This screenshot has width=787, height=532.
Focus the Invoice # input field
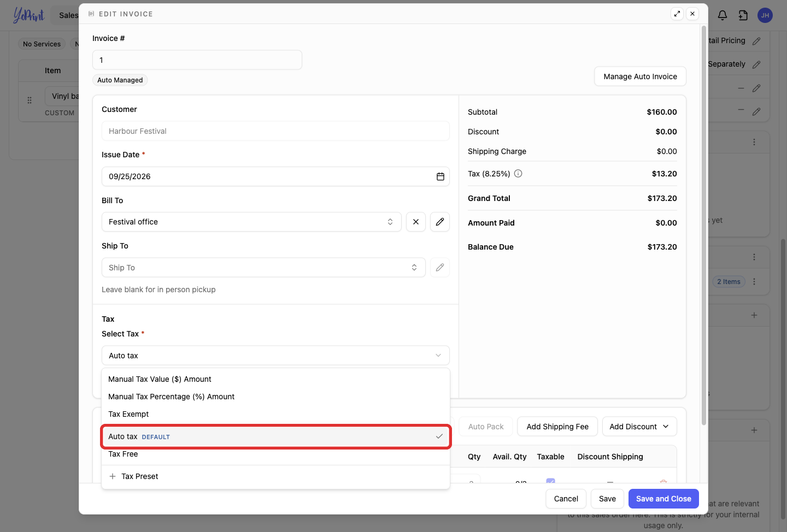197,60
